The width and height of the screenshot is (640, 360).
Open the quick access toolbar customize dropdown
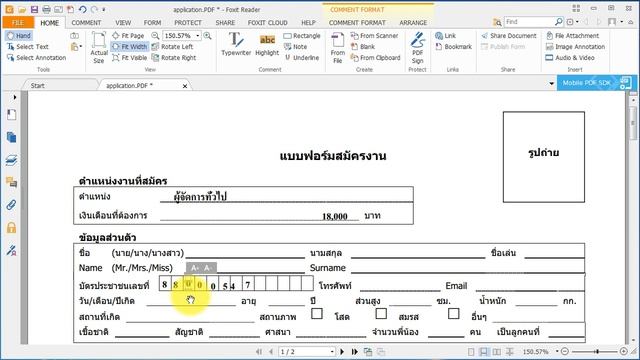[x=104, y=9]
